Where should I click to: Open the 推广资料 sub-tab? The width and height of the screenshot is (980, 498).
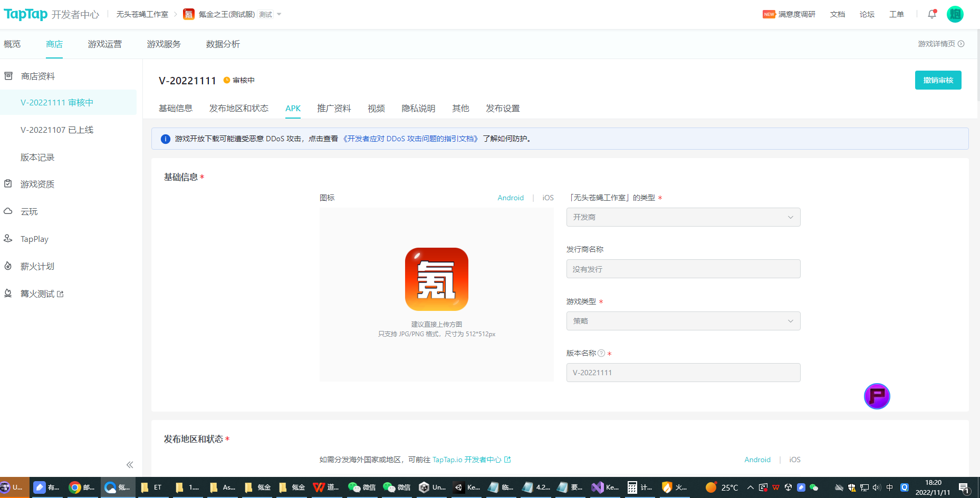click(x=334, y=109)
